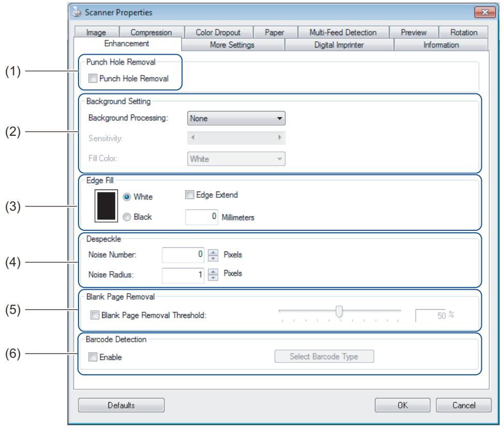504x428 pixels.
Task: Click the Blank Page Removal threshold slider handle
Action: [339, 311]
